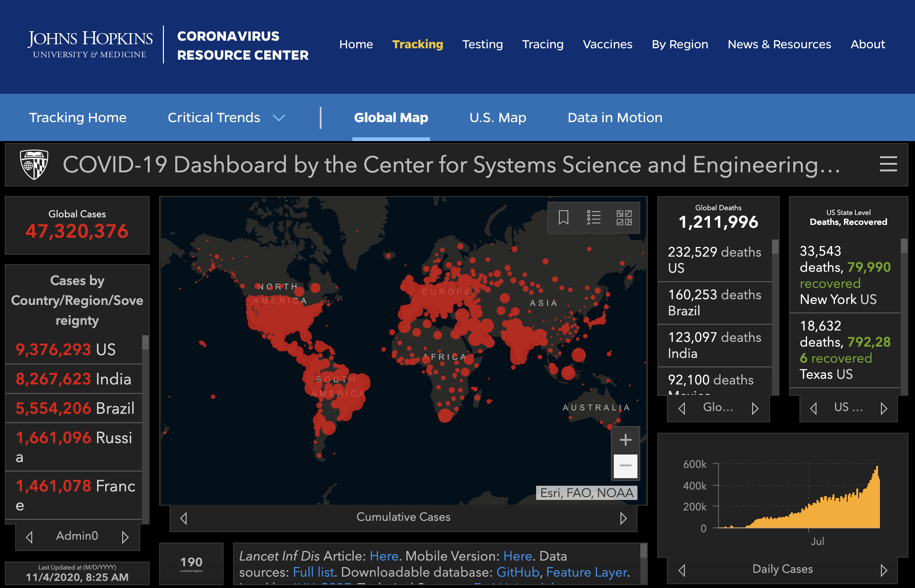Go to next map view after Cumulative Cases

(x=623, y=518)
